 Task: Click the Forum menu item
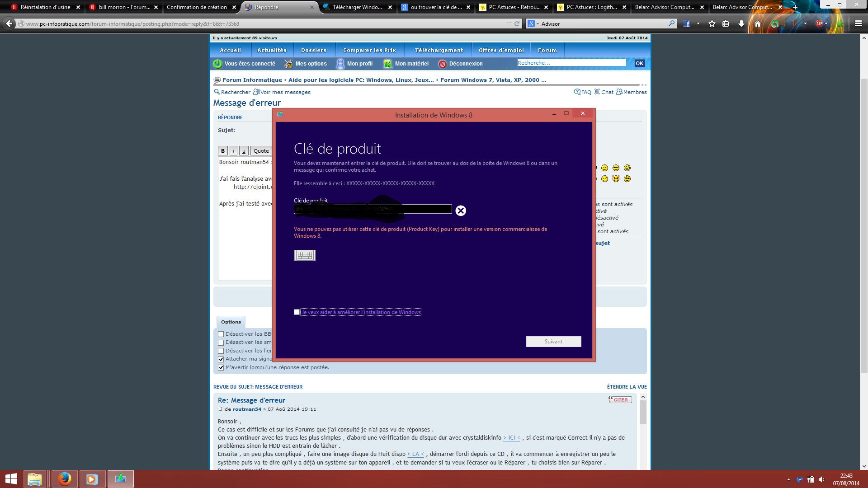click(x=547, y=50)
